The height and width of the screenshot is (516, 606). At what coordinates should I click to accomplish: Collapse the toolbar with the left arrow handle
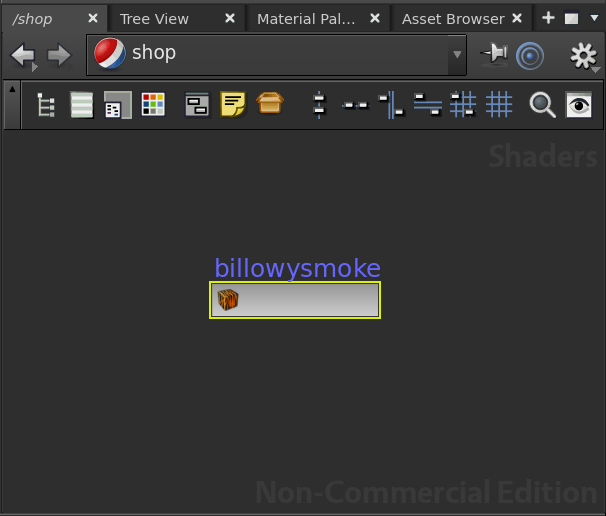[11, 89]
